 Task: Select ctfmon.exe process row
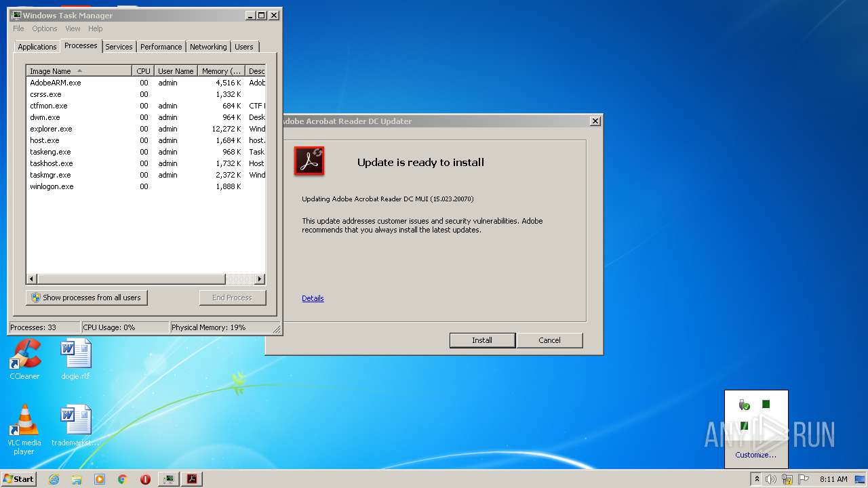click(x=146, y=106)
